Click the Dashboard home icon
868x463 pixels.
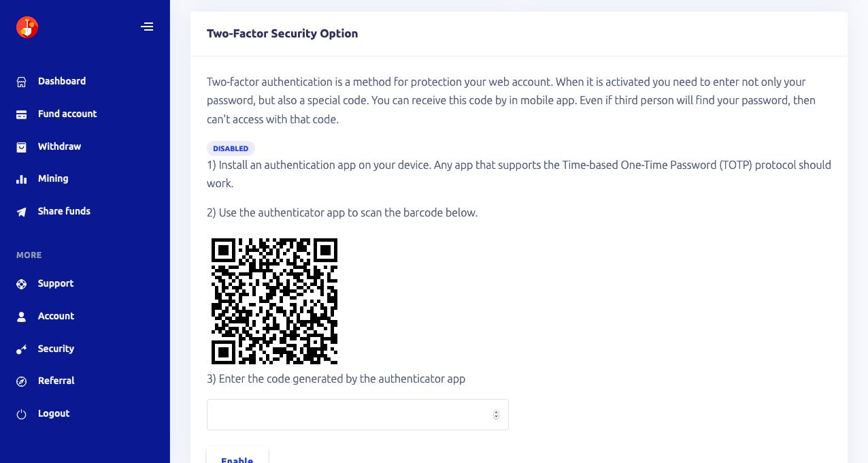click(22, 82)
